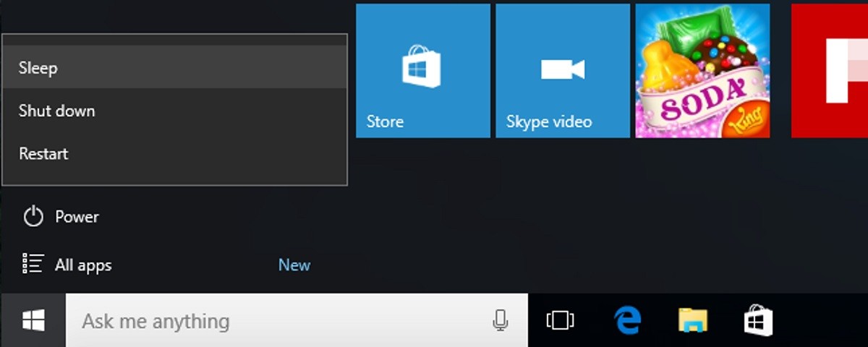Click Restart in the power menu
The height and width of the screenshot is (347, 868).
174,153
